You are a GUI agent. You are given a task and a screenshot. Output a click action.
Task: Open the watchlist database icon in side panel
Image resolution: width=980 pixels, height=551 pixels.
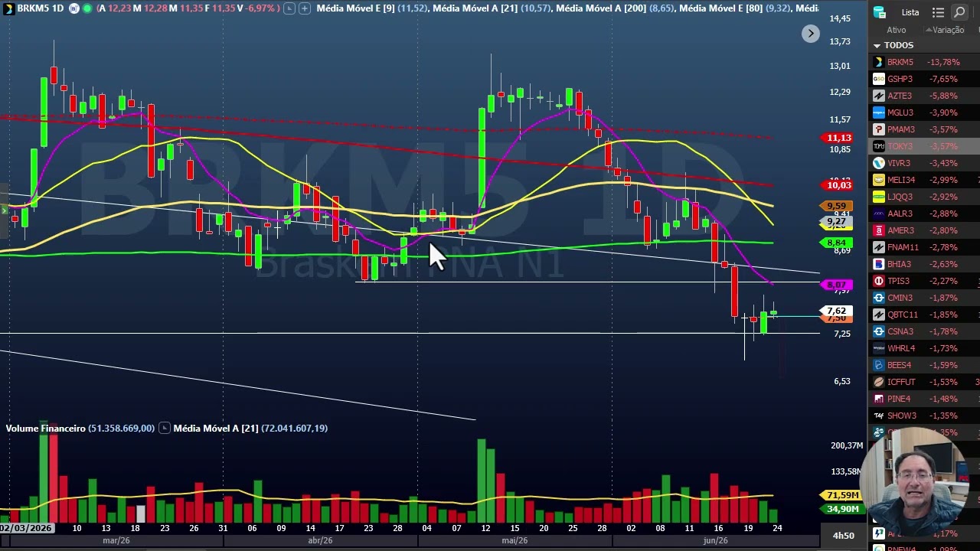pyautogui.click(x=879, y=12)
